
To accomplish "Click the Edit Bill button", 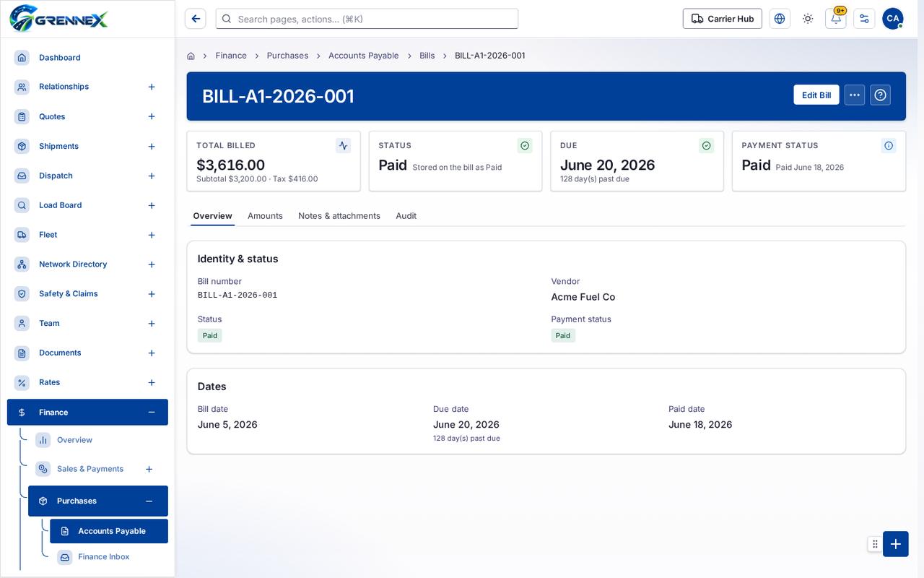I will point(816,95).
